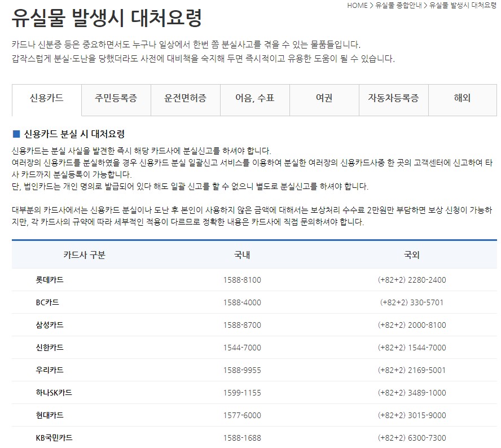
Task: Click the 국외 column header
Action: (x=411, y=254)
